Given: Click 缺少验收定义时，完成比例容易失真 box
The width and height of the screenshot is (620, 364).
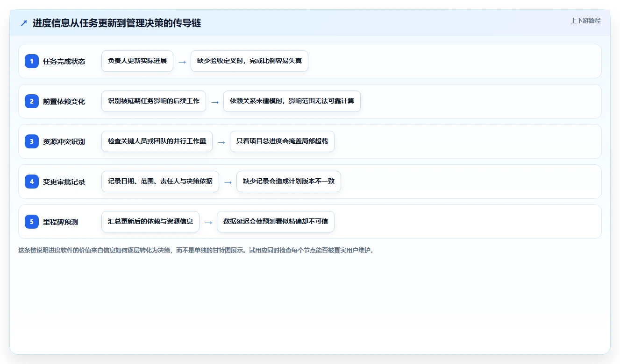Looking at the screenshot, I should [x=249, y=61].
